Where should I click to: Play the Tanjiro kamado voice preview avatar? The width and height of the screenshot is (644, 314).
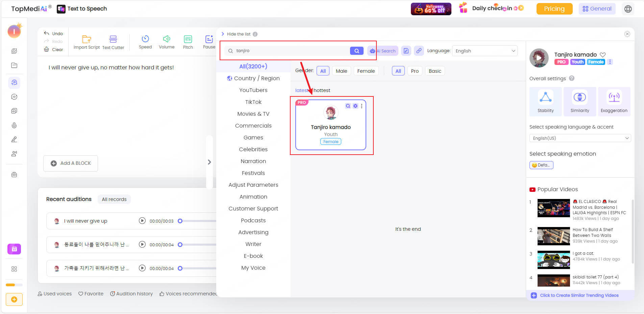(539, 58)
